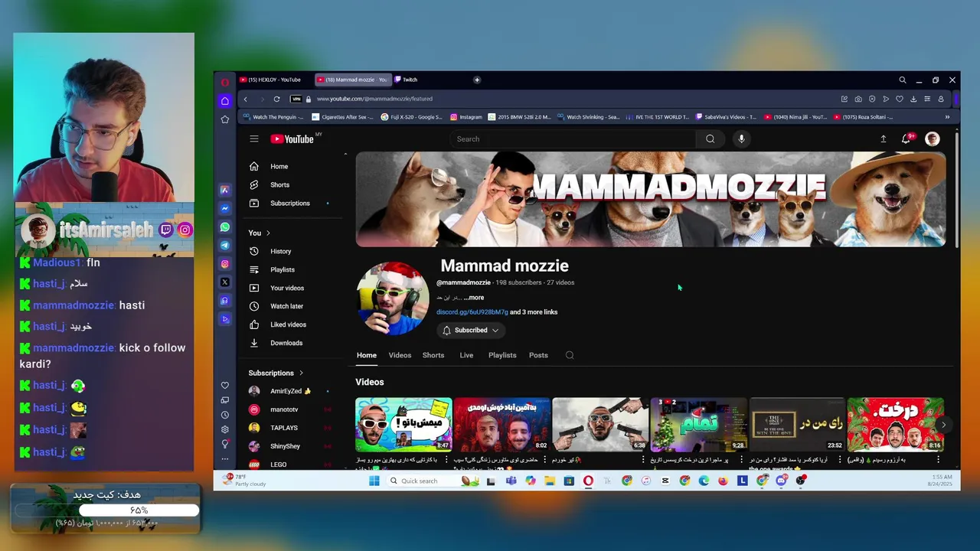This screenshot has width=980, height=551.
Task: Show more of the channel description
Action: click(x=475, y=298)
